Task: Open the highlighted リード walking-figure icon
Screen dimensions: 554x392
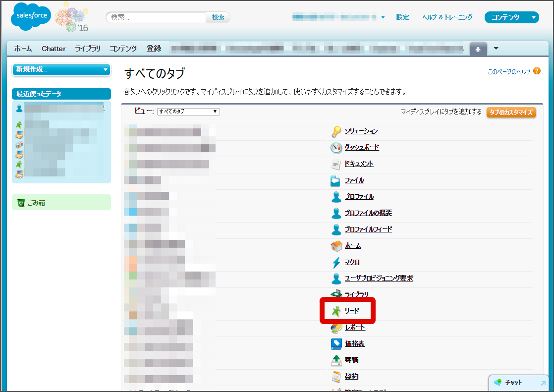Action: 336,311
